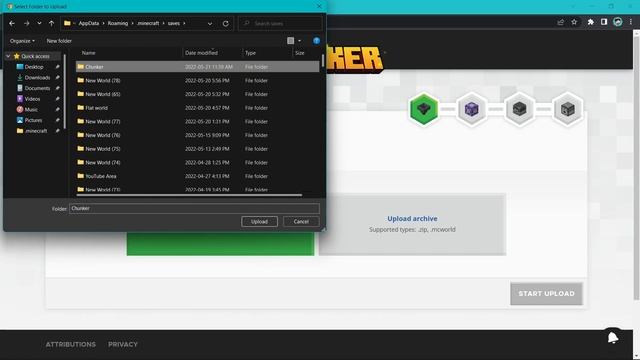Select the Chunker folder
The image size is (640, 360).
click(x=198, y=67)
